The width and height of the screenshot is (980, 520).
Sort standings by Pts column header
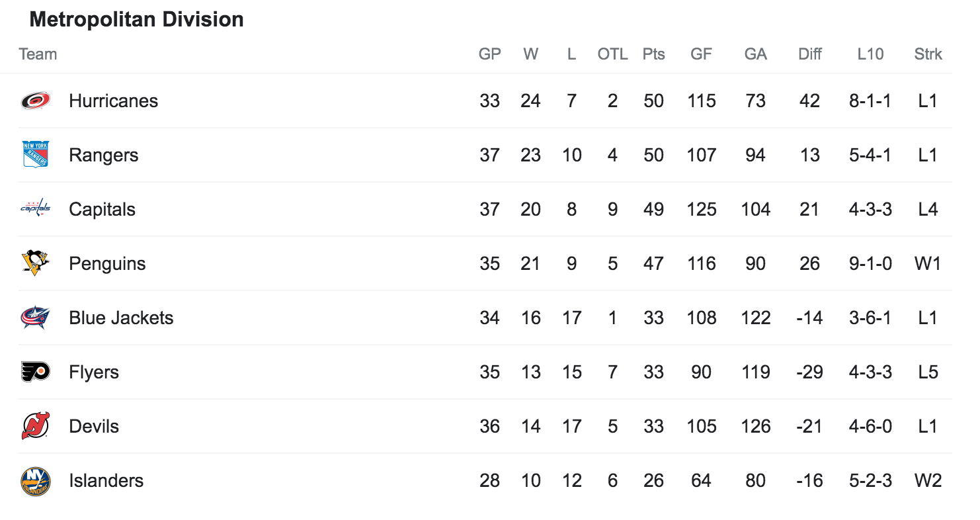tap(653, 54)
